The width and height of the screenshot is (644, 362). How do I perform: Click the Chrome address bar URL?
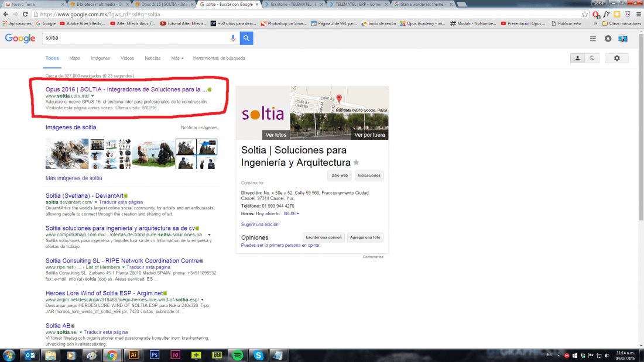pyautogui.click(x=100, y=15)
